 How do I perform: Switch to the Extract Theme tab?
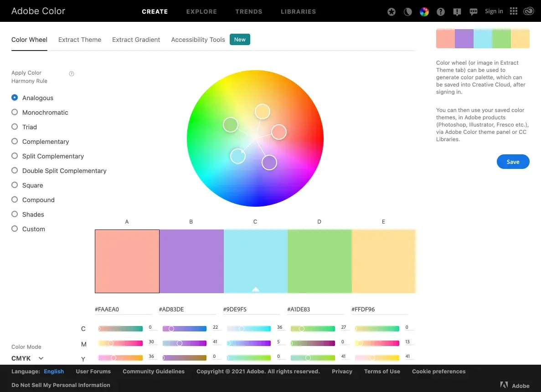pos(80,40)
